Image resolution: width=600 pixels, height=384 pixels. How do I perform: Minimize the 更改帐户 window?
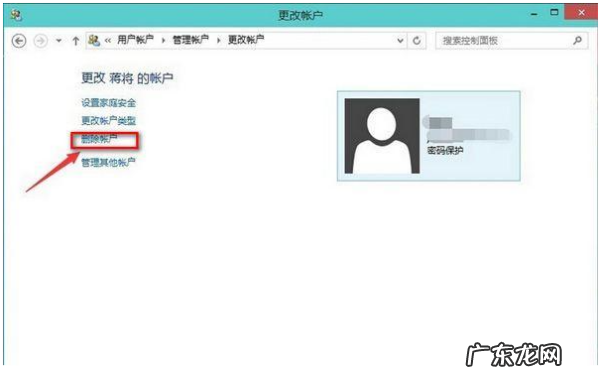pyautogui.click(x=534, y=14)
